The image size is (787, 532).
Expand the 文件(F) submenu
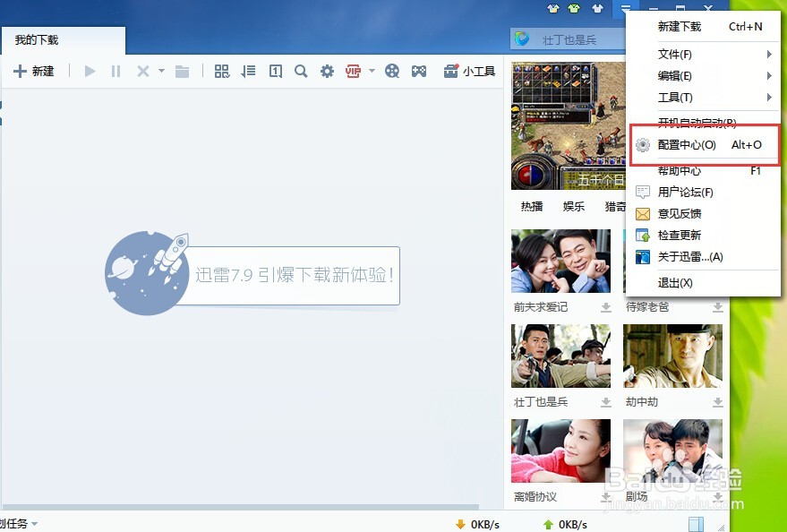pos(703,55)
